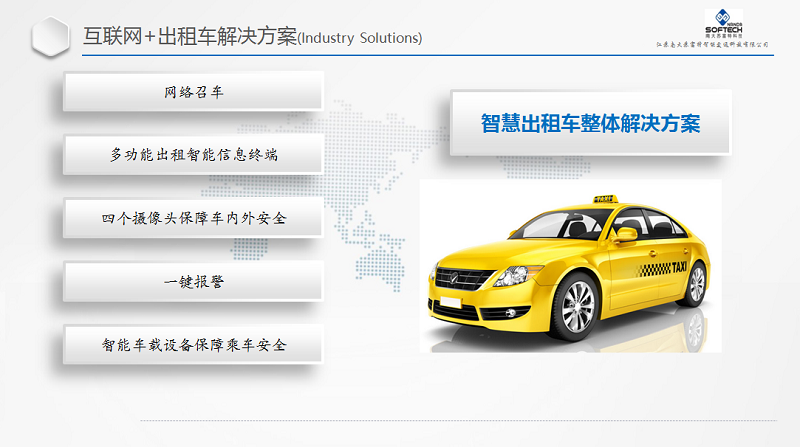Click the 智能车载设备保障乘车安全 box
Image resolution: width=800 pixels, height=447 pixels.
193,345
